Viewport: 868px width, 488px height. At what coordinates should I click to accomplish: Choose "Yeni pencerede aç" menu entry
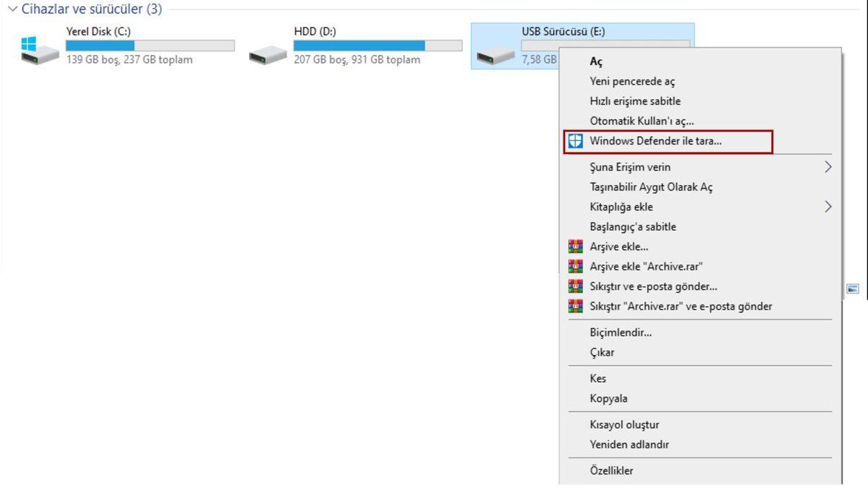(632, 82)
